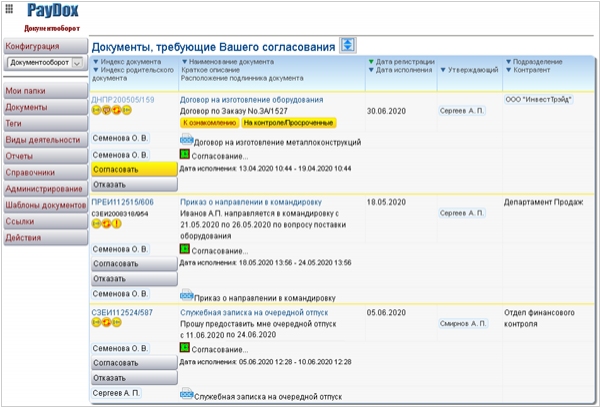Click the К ознакомлению yellow tag
This screenshot has height=407, width=600.
tap(209, 123)
